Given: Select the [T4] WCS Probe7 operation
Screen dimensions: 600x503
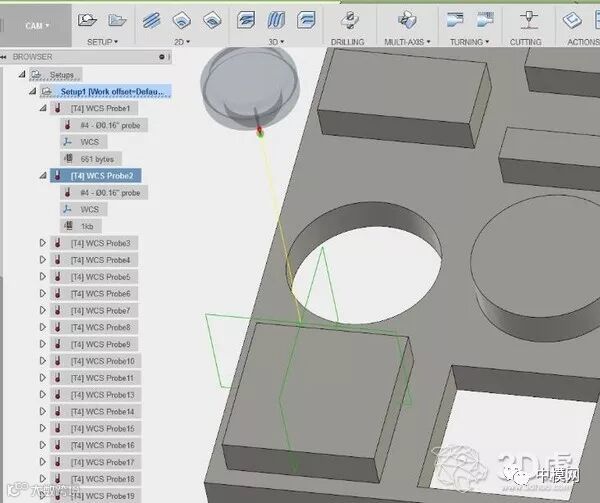Looking at the screenshot, I should [94, 310].
